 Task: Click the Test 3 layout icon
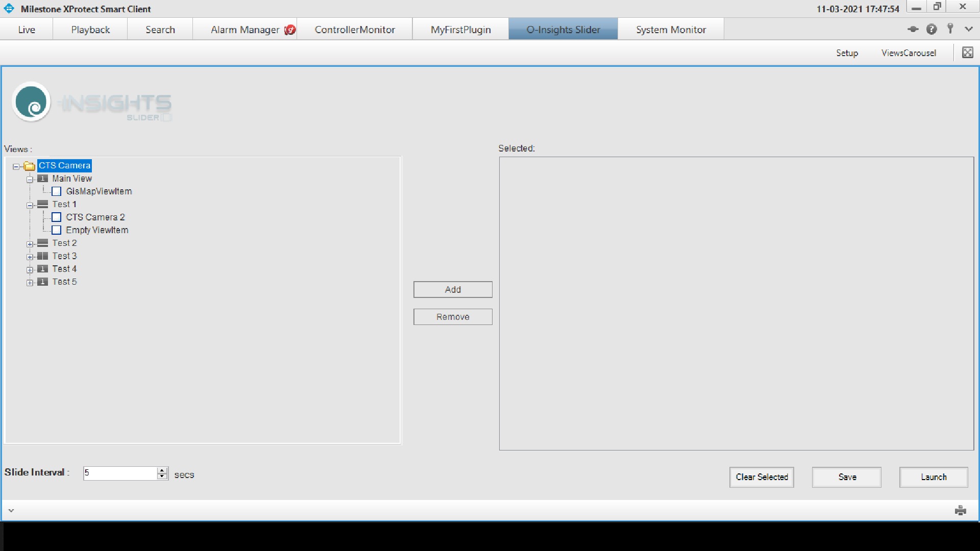pos(43,256)
